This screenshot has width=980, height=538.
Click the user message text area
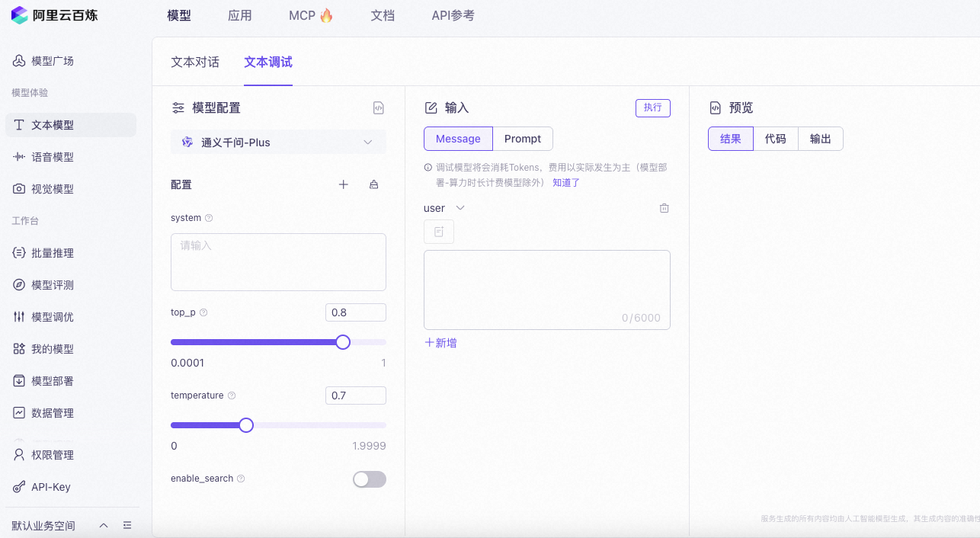547,290
